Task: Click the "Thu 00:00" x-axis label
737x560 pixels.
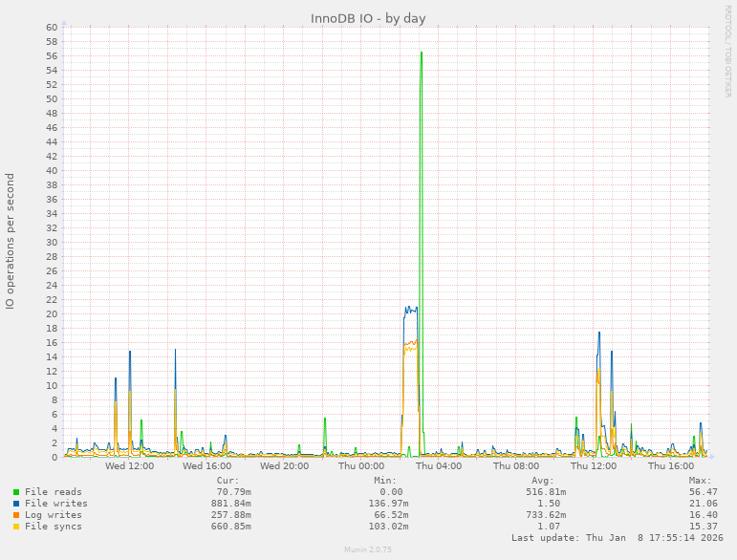Action: point(361,466)
